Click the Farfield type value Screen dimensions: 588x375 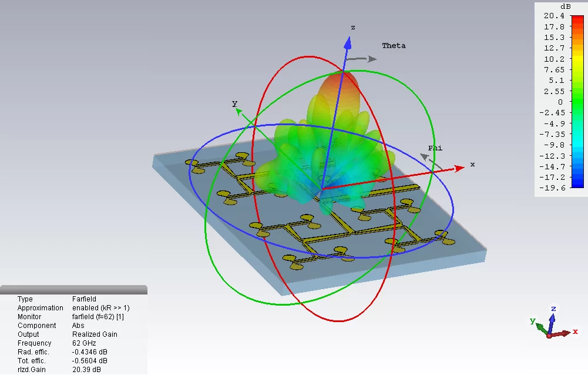[84, 299]
